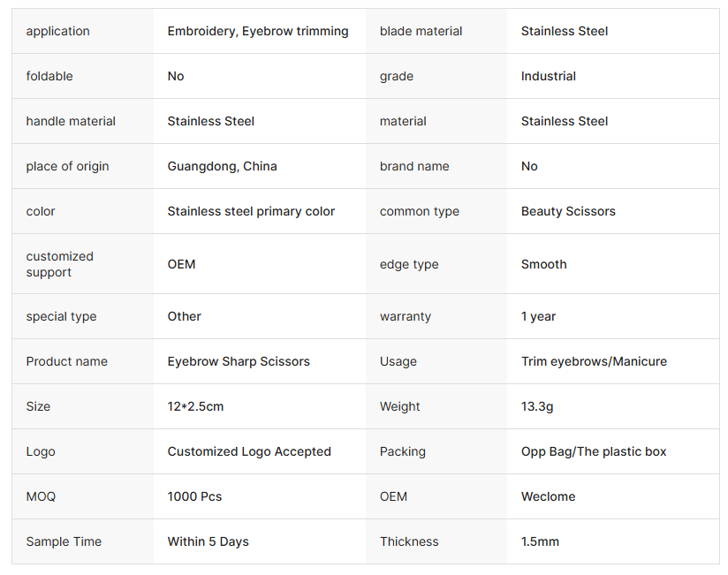Click the 'customized support' label

click(59, 264)
